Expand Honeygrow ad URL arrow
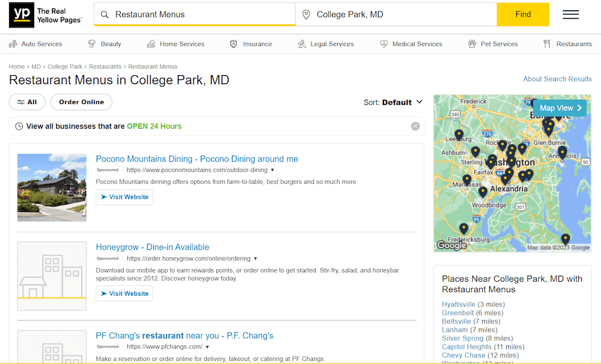The width and height of the screenshot is (601, 364). coord(255,259)
